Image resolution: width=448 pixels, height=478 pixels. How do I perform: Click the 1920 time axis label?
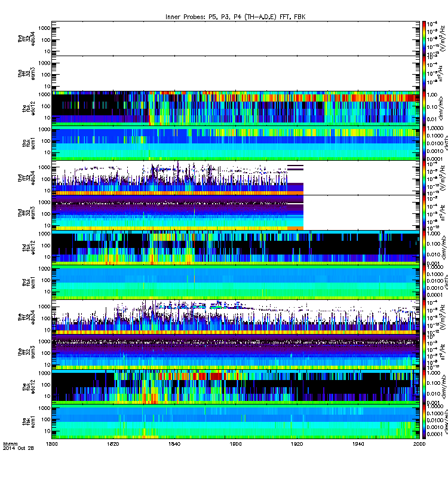[x=297, y=444]
